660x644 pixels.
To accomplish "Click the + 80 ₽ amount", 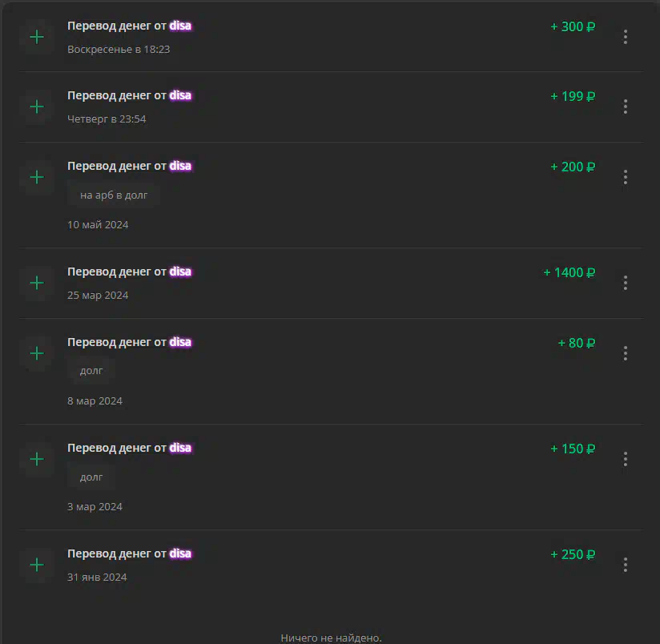I will point(576,343).
